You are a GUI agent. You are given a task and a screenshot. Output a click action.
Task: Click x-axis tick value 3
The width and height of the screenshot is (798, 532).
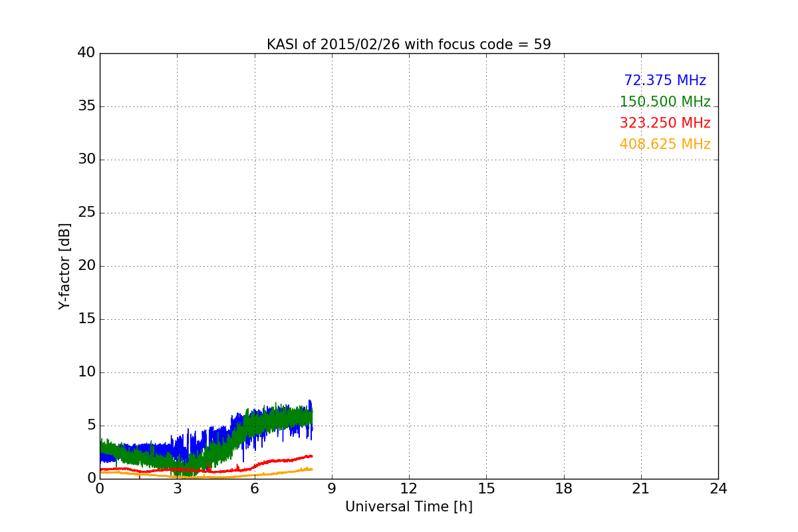coord(177,488)
